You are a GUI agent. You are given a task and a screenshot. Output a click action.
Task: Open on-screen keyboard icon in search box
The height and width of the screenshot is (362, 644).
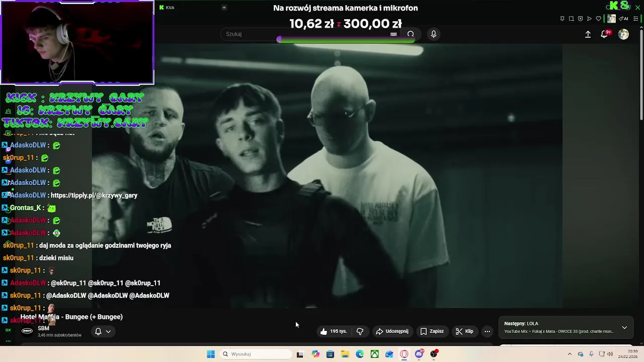pyautogui.click(x=393, y=34)
